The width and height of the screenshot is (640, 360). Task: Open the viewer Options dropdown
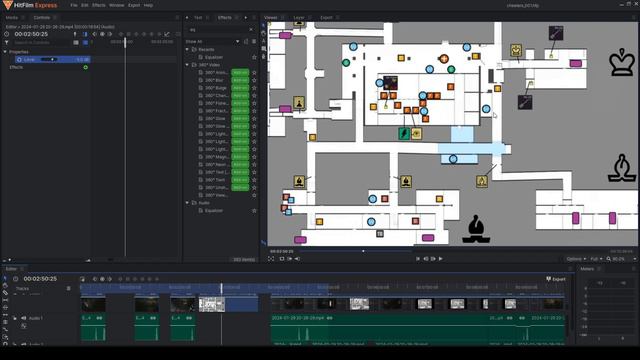click(x=576, y=259)
